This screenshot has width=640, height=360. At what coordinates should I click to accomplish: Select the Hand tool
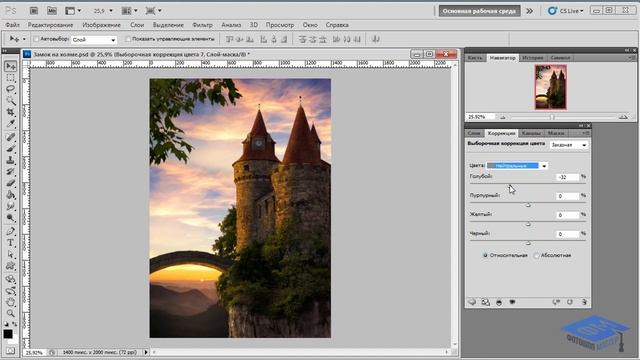[11, 302]
